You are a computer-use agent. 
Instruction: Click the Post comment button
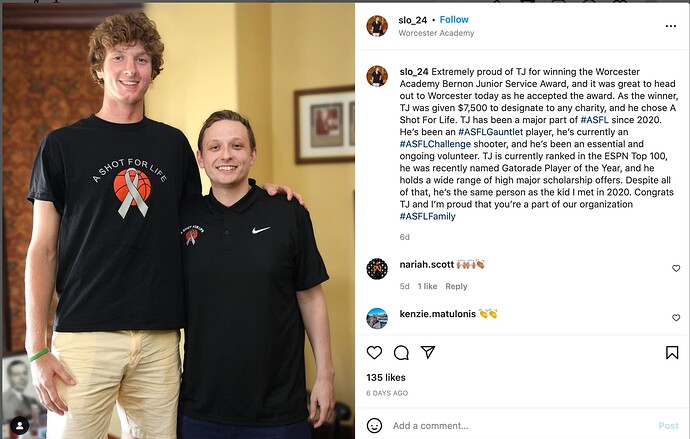[x=668, y=426]
